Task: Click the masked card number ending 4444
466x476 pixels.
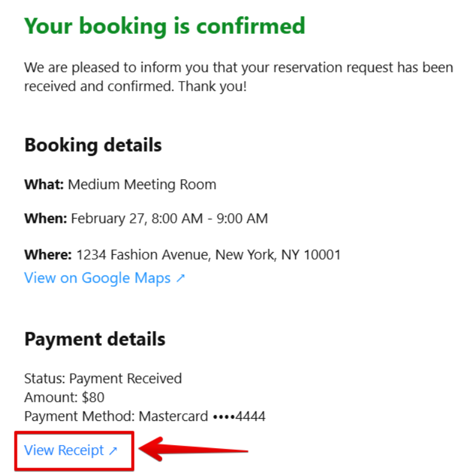Action: 239,416
